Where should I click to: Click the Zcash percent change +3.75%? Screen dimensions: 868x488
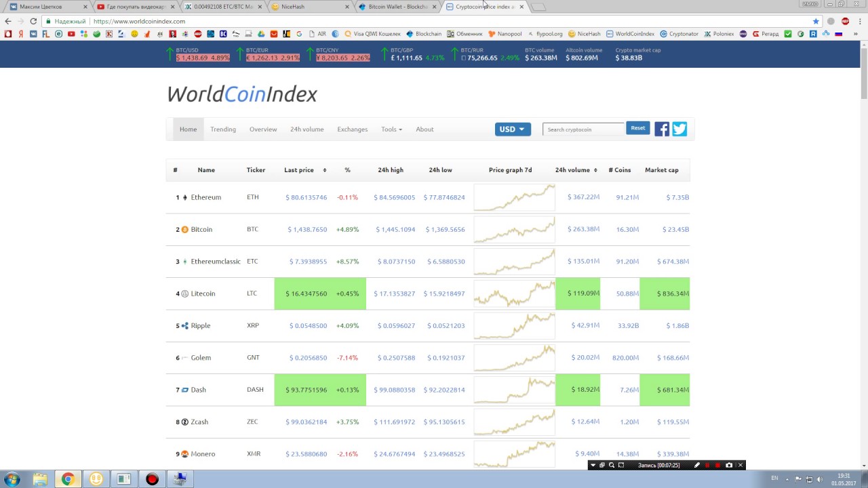coord(347,422)
